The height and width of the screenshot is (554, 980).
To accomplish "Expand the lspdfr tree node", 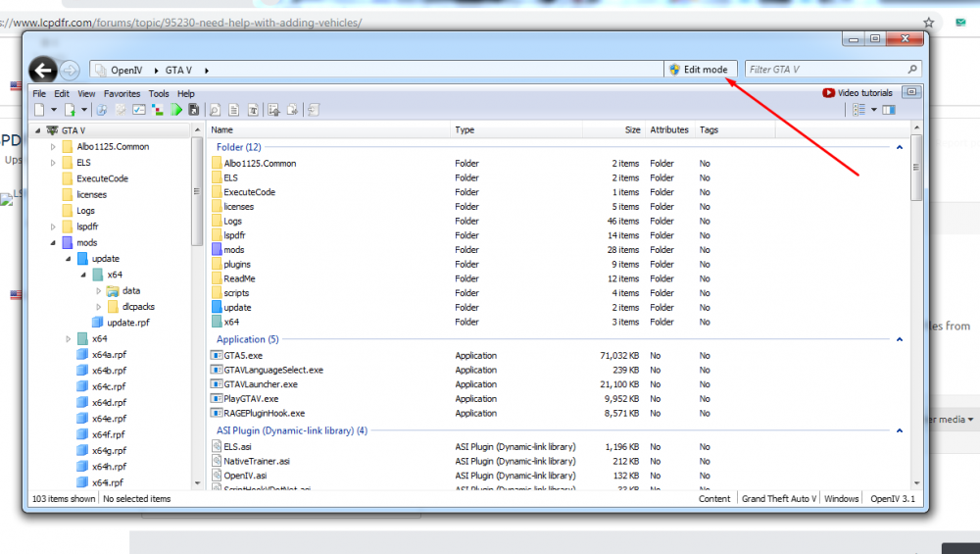I will (53, 227).
